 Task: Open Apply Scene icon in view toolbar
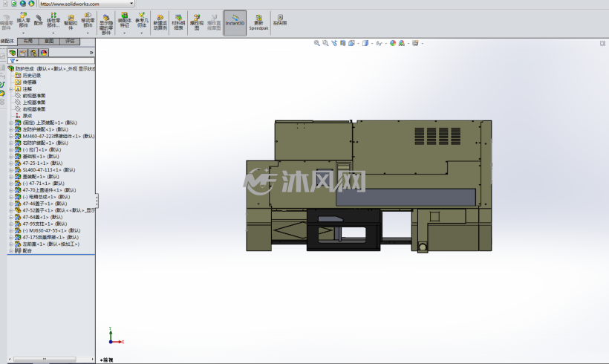402,43
